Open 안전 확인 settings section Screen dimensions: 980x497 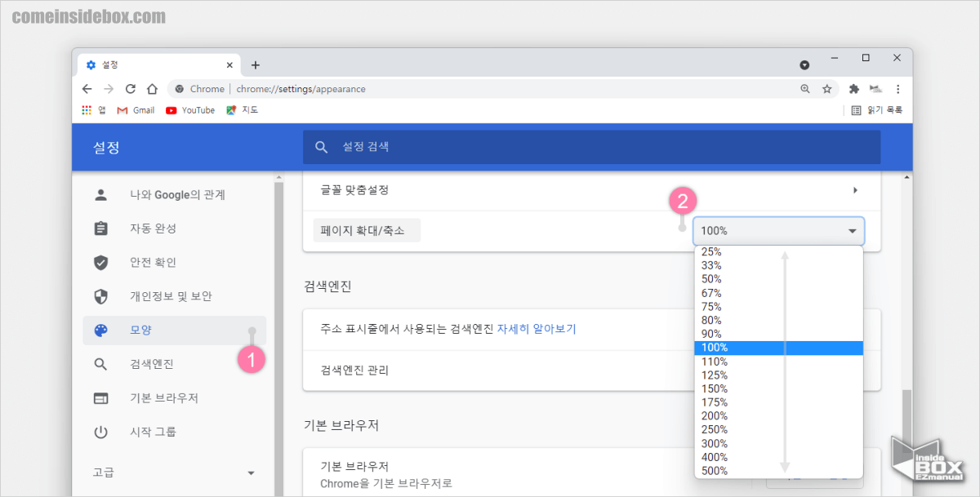coord(175,263)
